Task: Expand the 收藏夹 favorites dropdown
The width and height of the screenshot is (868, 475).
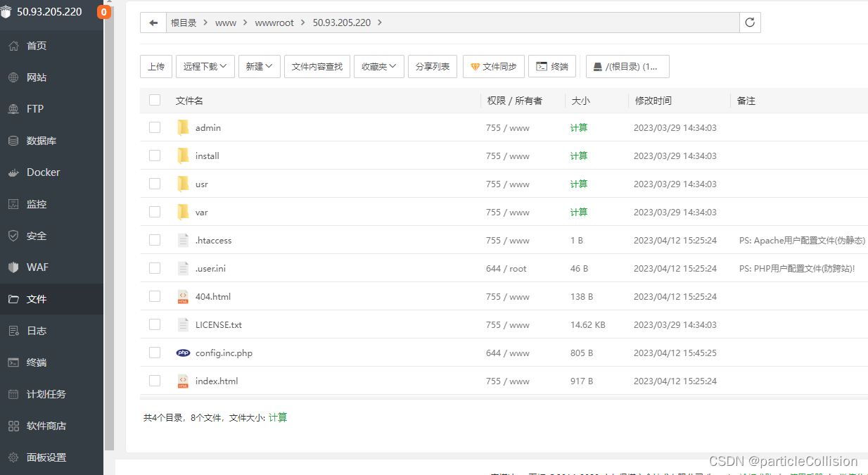Action: (x=378, y=66)
